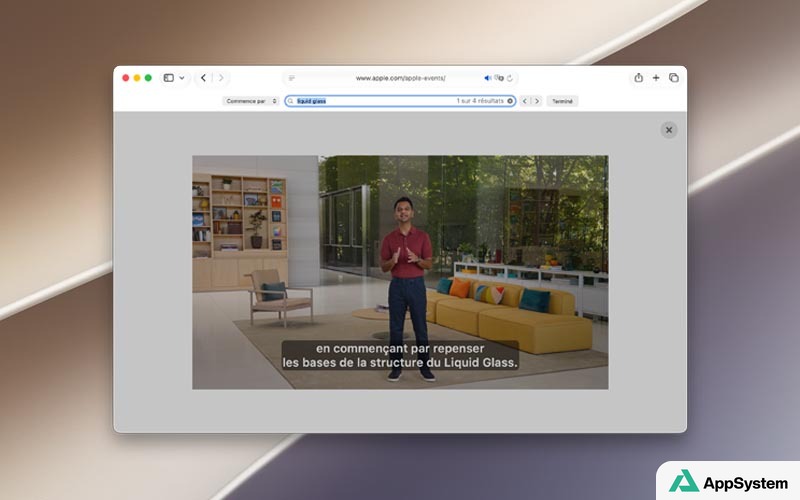The width and height of the screenshot is (800, 500).
Task: Clear the find field with the x icon
Action: [510, 101]
